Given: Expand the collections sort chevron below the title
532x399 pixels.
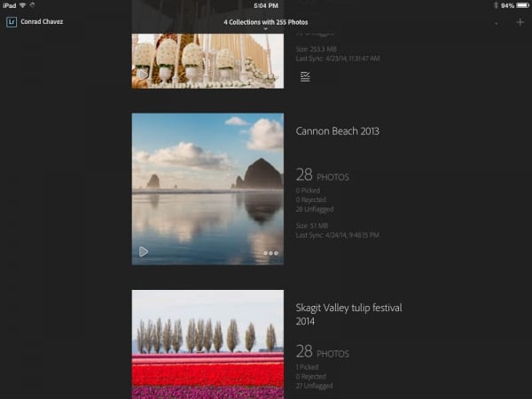Looking at the screenshot, I should coord(265,29).
